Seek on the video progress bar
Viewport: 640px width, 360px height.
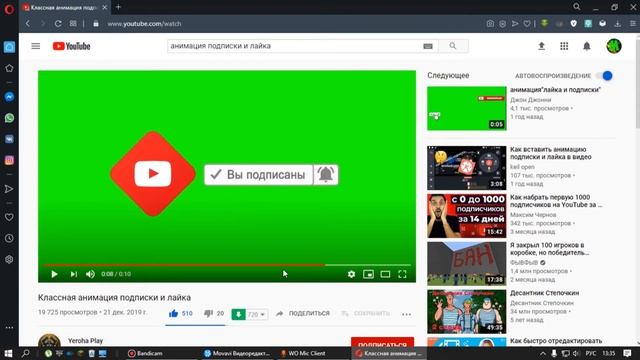(227, 265)
